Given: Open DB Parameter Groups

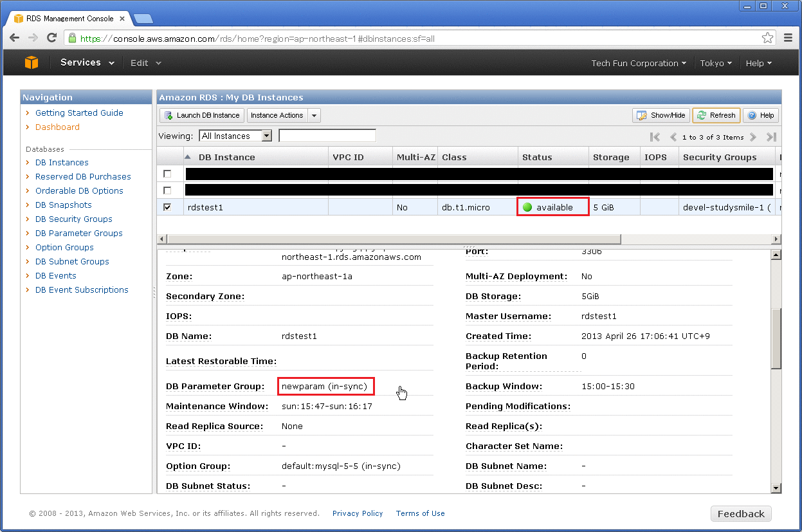Looking at the screenshot, I should [78, 233].
